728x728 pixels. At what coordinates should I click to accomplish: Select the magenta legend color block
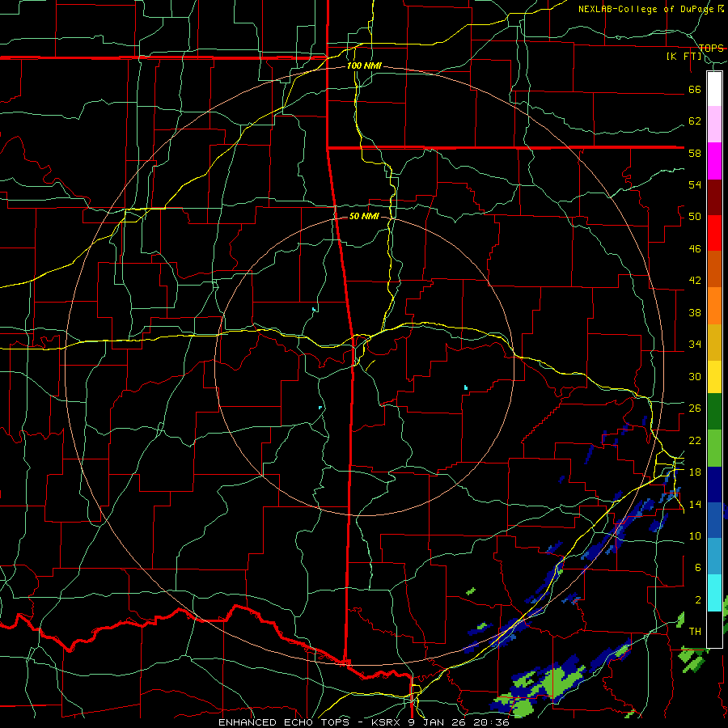[x=714, y=161]
